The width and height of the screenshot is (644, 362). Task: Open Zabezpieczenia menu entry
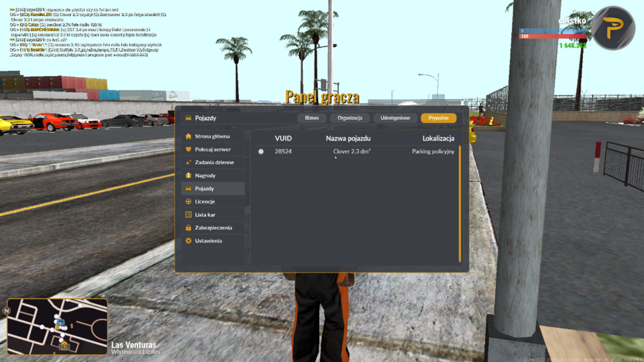(213, 227)
